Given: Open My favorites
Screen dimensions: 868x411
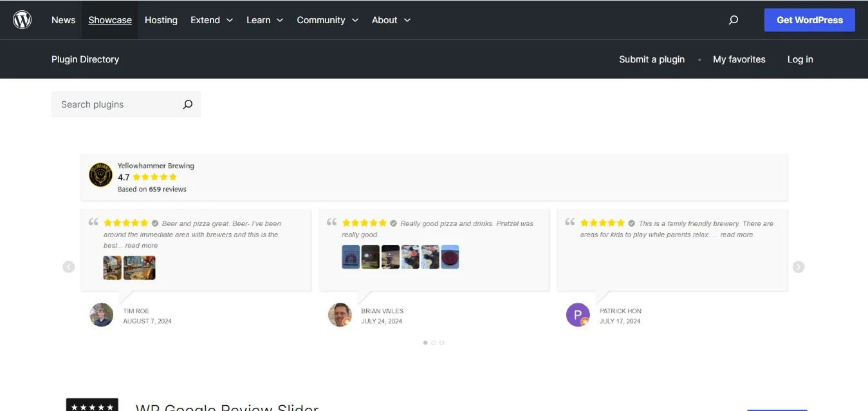Looking at the screenshot, I should (739, 59).
